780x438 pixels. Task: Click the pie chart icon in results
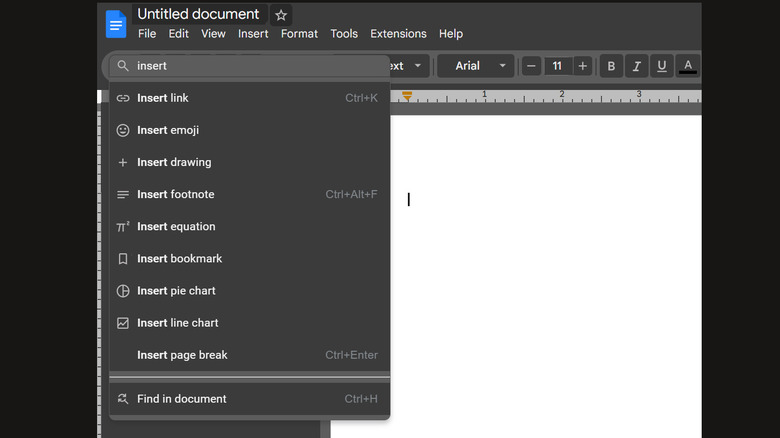pyautogui.click(x=123, y=291)
